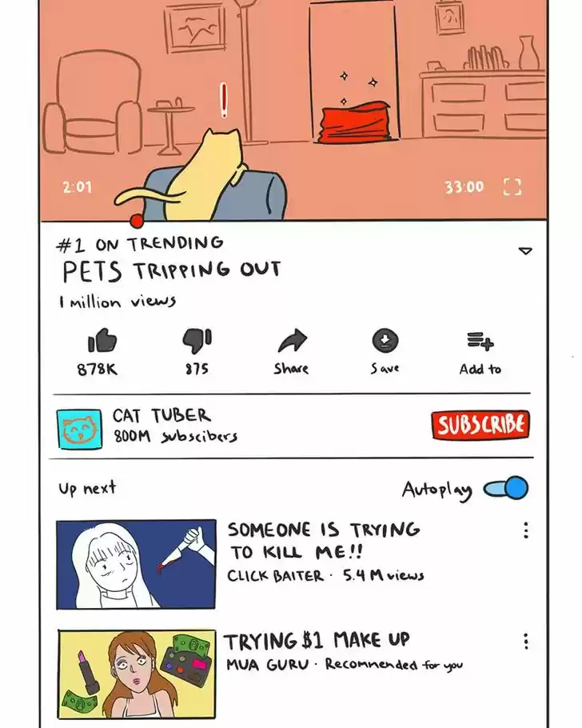Image resolution: width=582 pixels, height=728 pixels.
Task: Open the knife video thumbnail
Action: click(136, 564)
